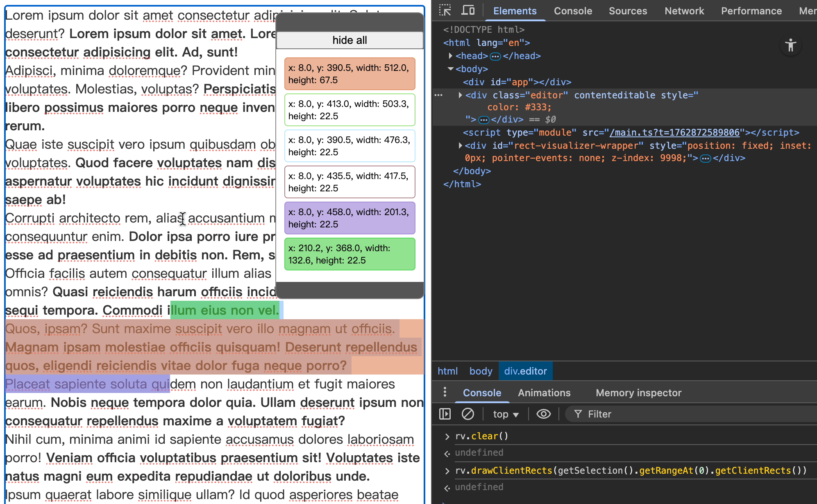Click the clear console icon

click(x=468, y=414)
